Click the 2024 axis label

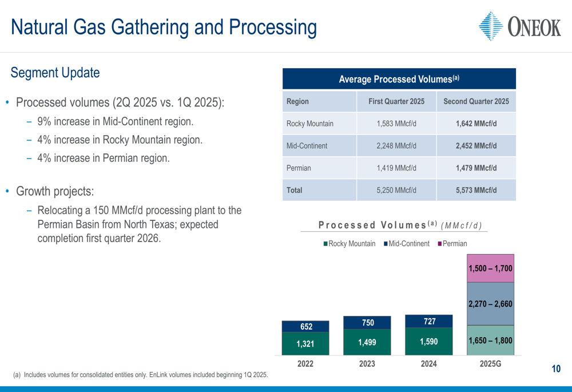tap(428, 364)
